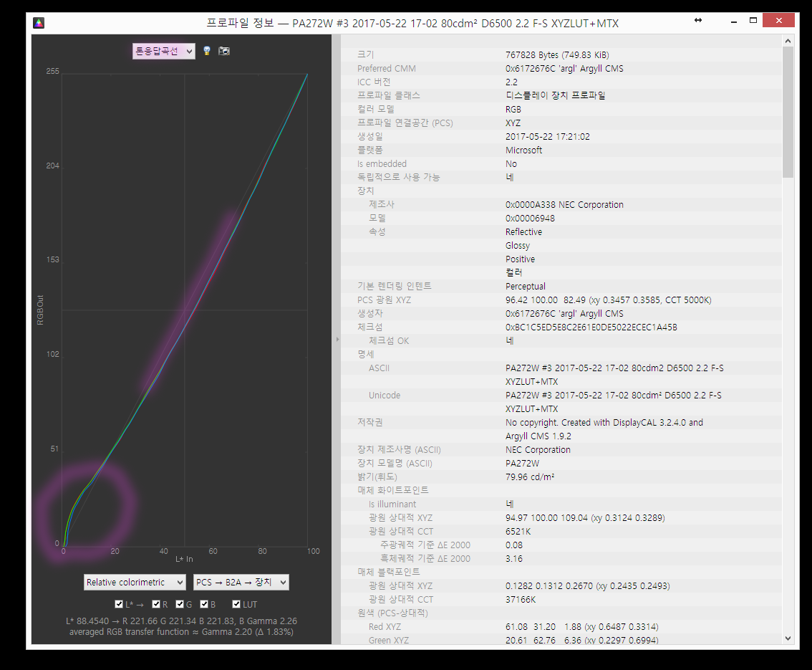
Task: Toggle the G channel checkbox
Action: pos(180,605)
